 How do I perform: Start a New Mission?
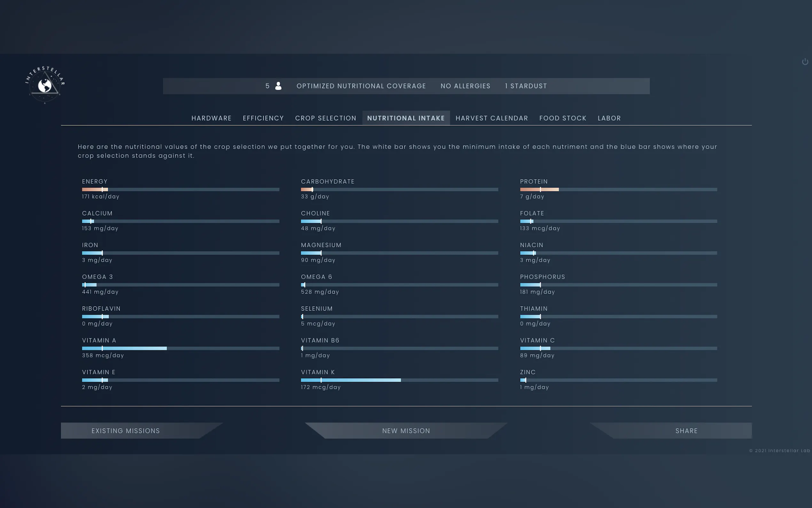click(x=406, y=431)
